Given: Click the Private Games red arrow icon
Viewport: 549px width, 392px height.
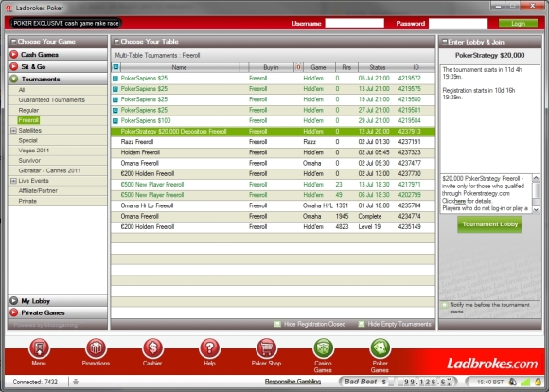Looking at the screenshot, I should [x=14, y=312].
